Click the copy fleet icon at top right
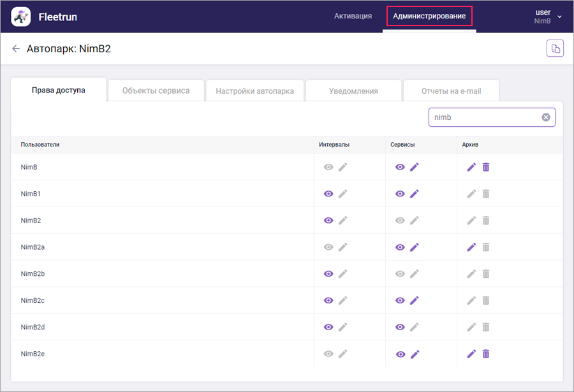The image size is (574, 392). tap(555, 48)
